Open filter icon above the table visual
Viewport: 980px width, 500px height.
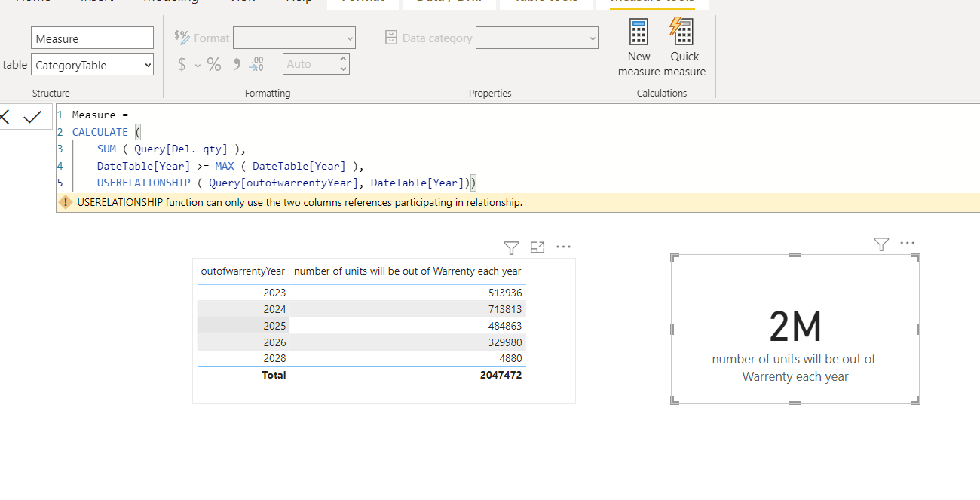(x=511, y=247)
